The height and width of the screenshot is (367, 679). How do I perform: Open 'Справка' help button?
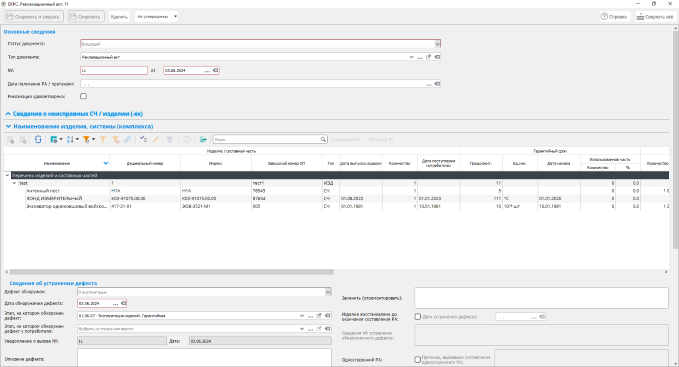[x=614, y=16]
